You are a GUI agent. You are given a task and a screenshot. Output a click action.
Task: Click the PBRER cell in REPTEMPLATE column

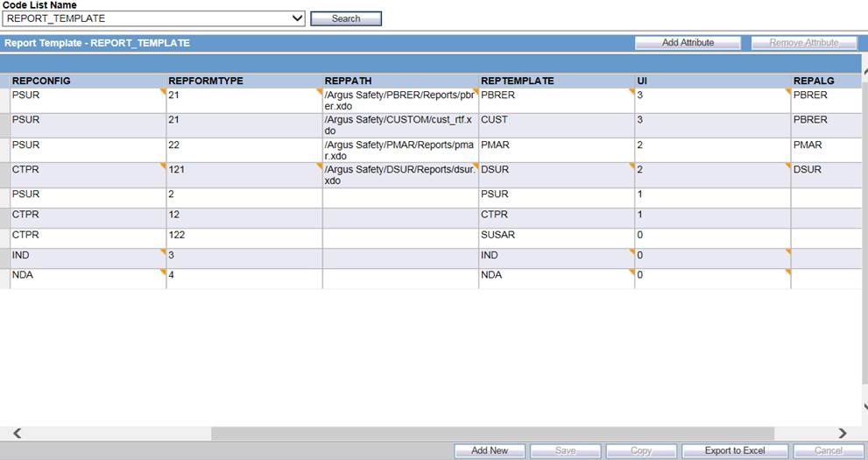click(x=557, y=101)
